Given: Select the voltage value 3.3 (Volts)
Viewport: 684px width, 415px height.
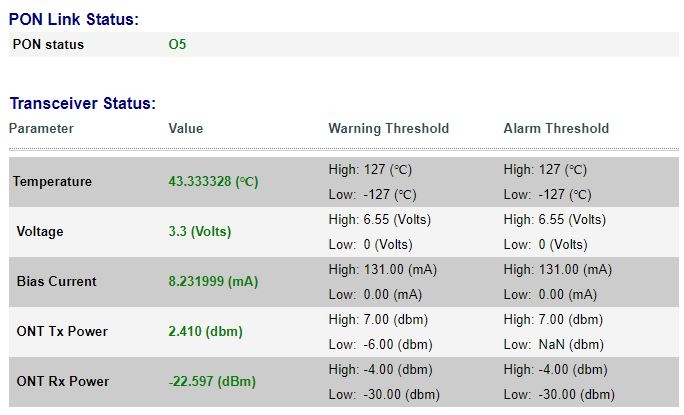Looking at the screenshot, I should [200, 232].
